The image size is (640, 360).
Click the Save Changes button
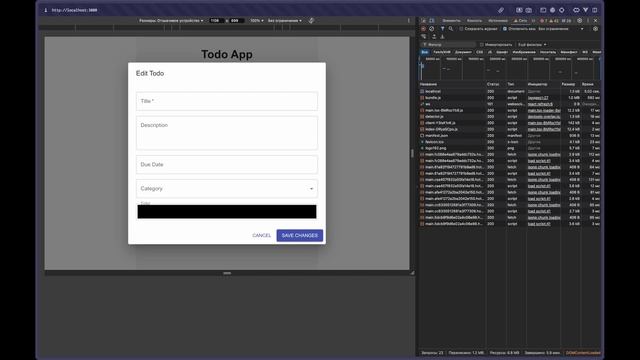coord(299,236)
